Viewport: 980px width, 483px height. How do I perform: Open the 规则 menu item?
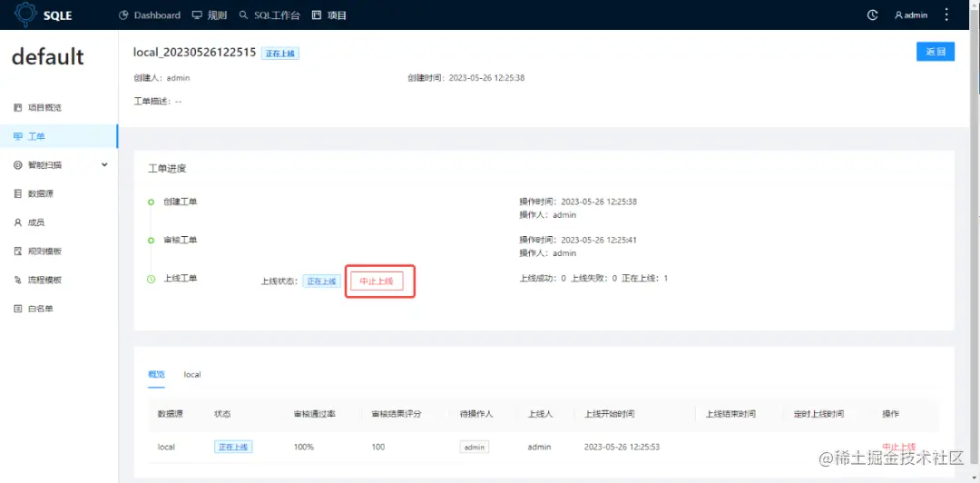point(210,15)
